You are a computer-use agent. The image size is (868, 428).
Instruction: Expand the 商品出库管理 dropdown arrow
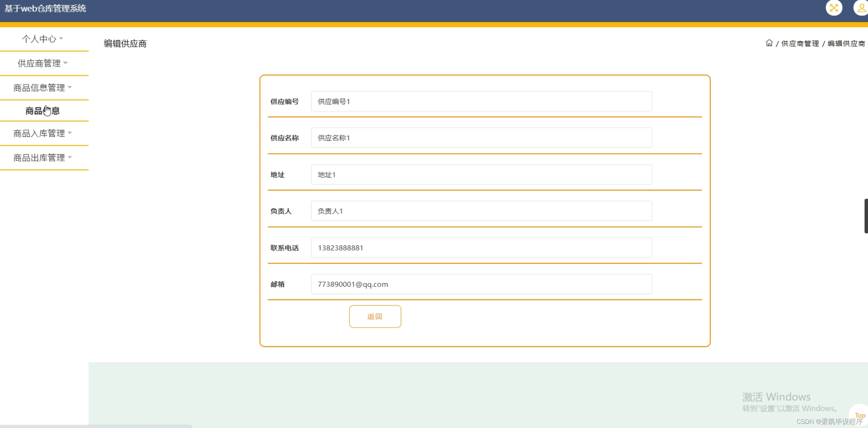pos(70,157)
